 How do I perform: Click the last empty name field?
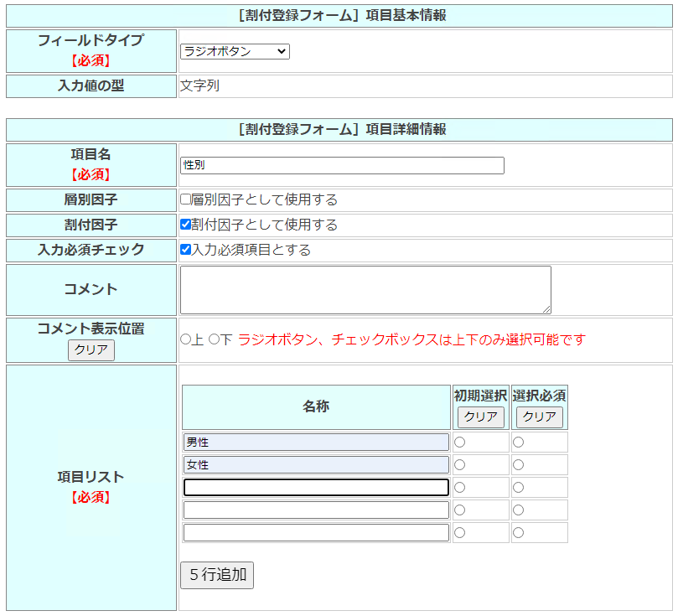(316, 533)
